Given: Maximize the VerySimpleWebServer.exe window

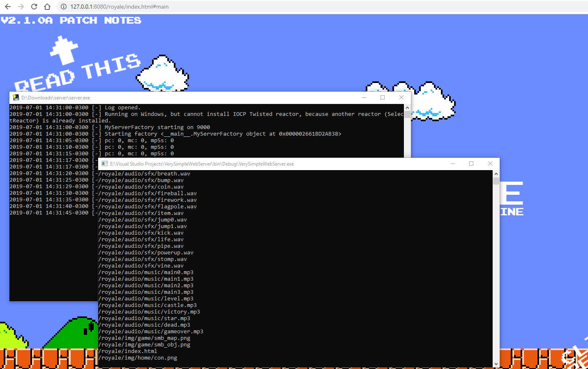Looking at the screenshot, I should [471, 164].
